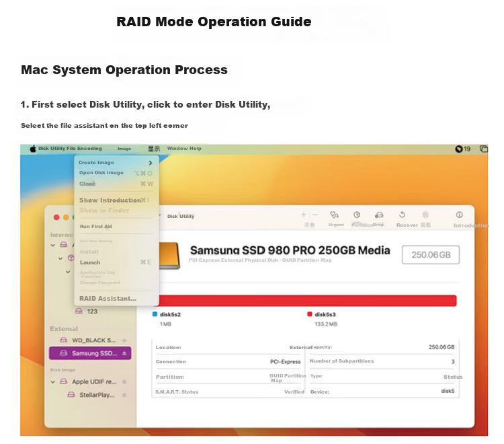
Task: Click the status icon showing 19
Action: pyautogui.click(x=462, y=149)
